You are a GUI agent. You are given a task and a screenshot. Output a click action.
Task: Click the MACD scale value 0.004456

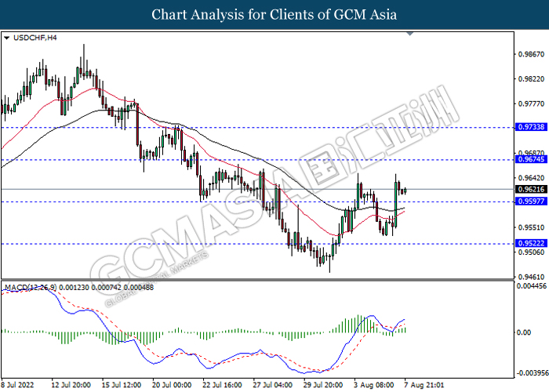click(532, 286)
